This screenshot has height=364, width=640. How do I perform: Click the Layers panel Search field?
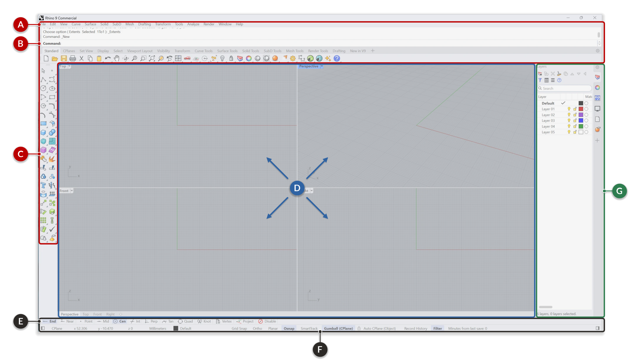click(x=564, y=88)
